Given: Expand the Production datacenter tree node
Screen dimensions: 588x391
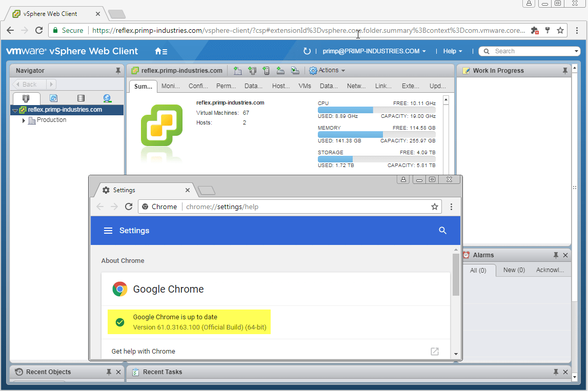Looking at the screenshot, I should coord(24,120).
